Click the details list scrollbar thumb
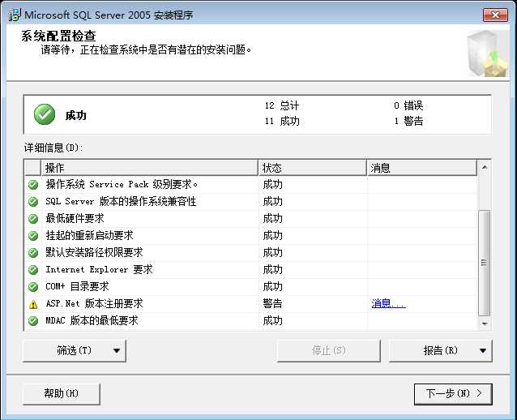The height and width of the screenshot is (420, 517). pyautogui.click(x=484, y=263)
